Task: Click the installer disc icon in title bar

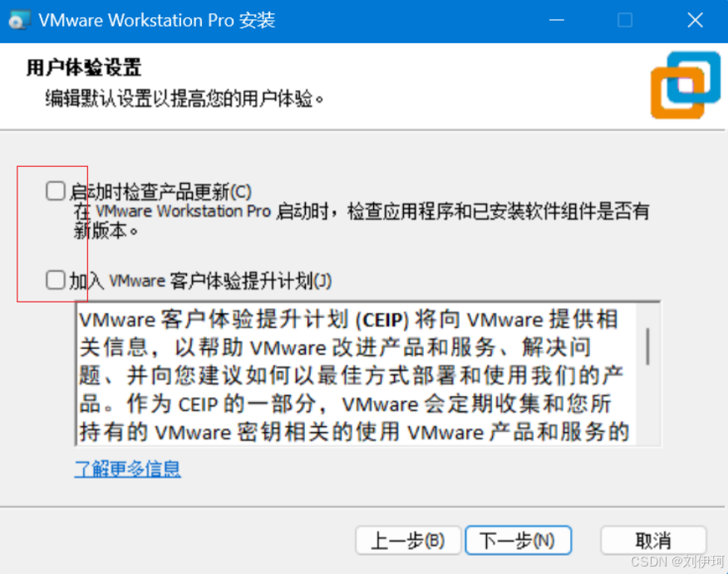Action: point(18,21)
